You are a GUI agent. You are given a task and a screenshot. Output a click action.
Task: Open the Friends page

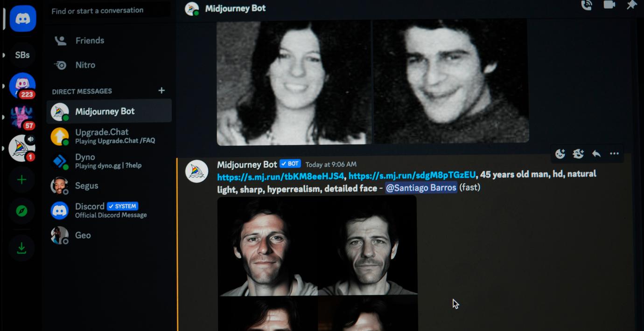(x=108, y=41)
